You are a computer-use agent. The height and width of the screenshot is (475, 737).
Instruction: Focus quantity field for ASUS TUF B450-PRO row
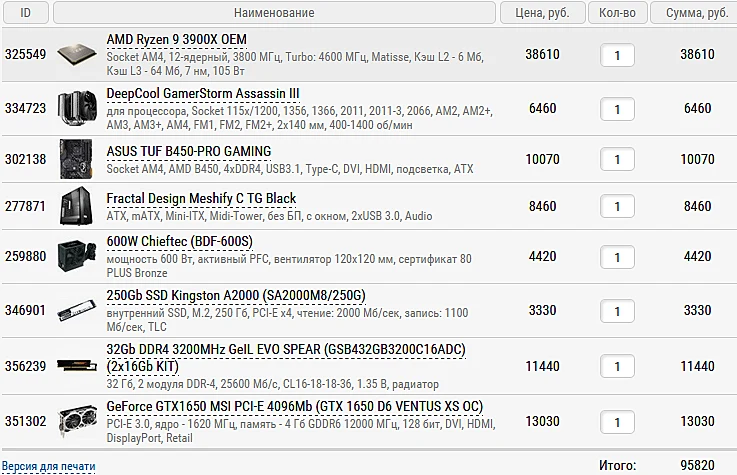tap(617, 160)
